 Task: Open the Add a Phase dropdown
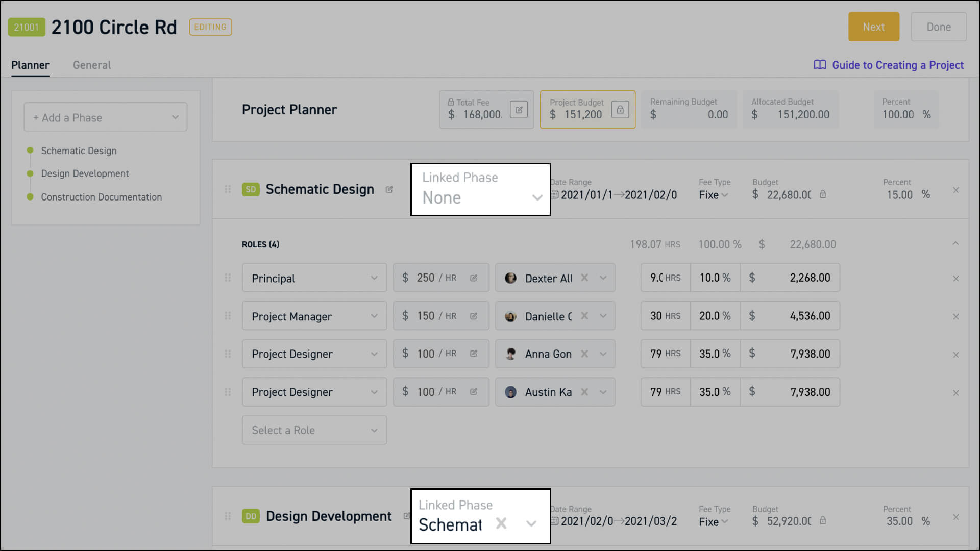click(106, 117)
